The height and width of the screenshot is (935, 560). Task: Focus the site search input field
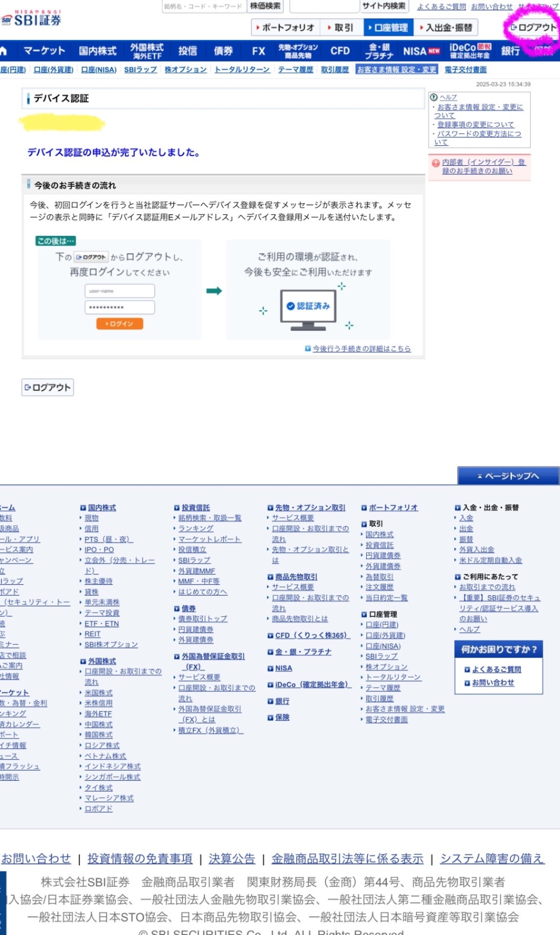(x=324, y=6)
